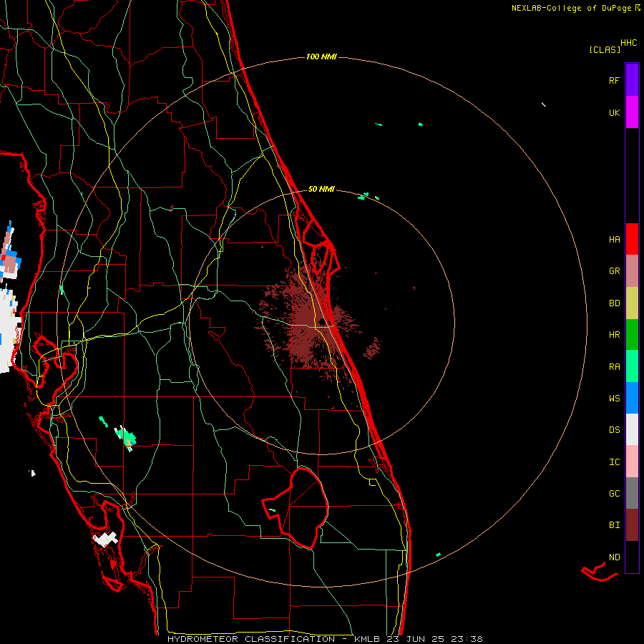This screenshot has height=644, width=644.
Task: Click the HA red legend swatch
Action: click(632, 239)
